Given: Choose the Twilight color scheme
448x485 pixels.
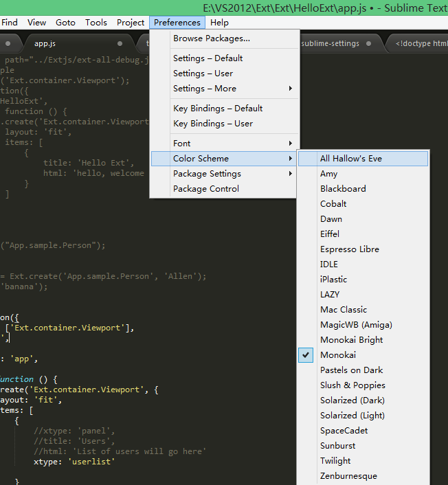Looking at the screenshot, I should coord(335,461).
